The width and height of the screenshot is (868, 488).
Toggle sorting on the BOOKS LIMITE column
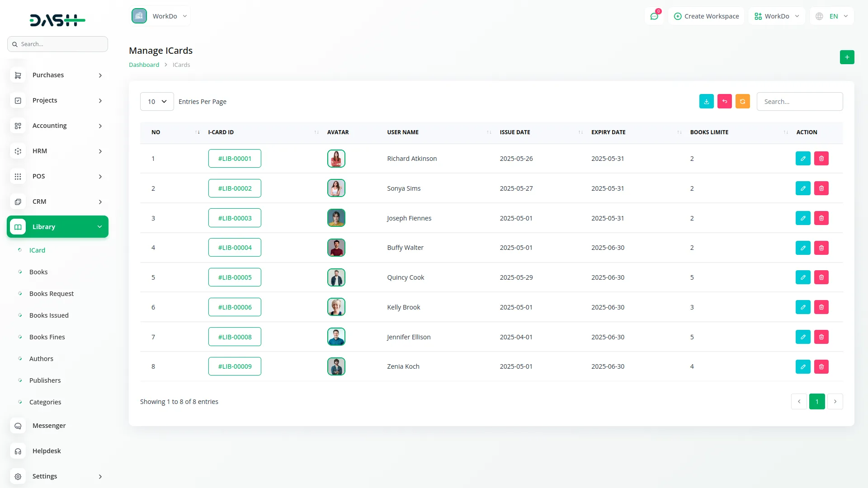click(785, 132)
